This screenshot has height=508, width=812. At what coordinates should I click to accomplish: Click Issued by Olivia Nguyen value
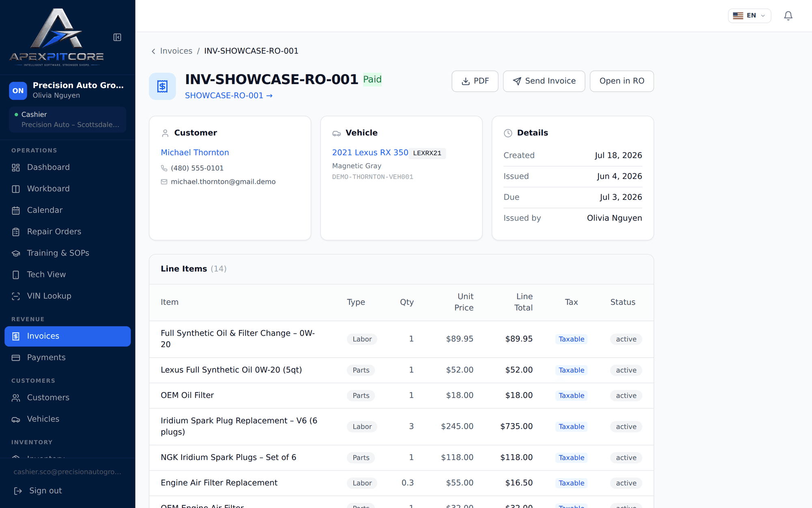[614, 218]
